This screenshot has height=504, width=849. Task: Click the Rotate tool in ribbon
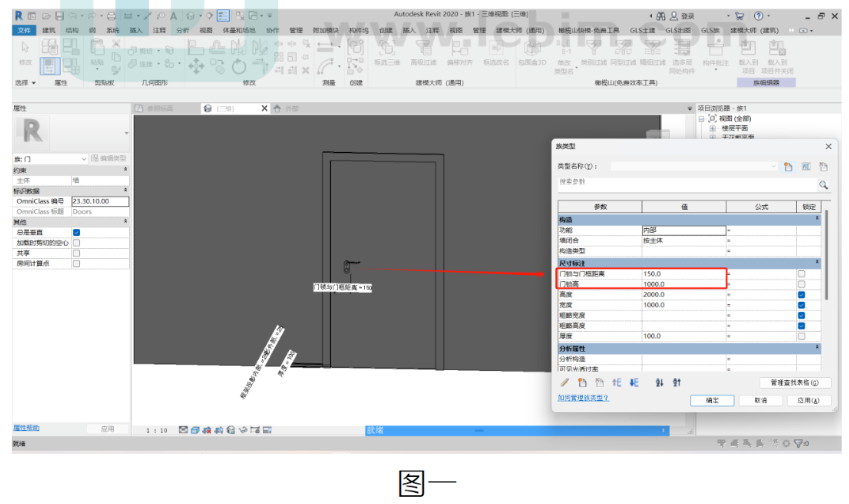(x=239, y=67)
